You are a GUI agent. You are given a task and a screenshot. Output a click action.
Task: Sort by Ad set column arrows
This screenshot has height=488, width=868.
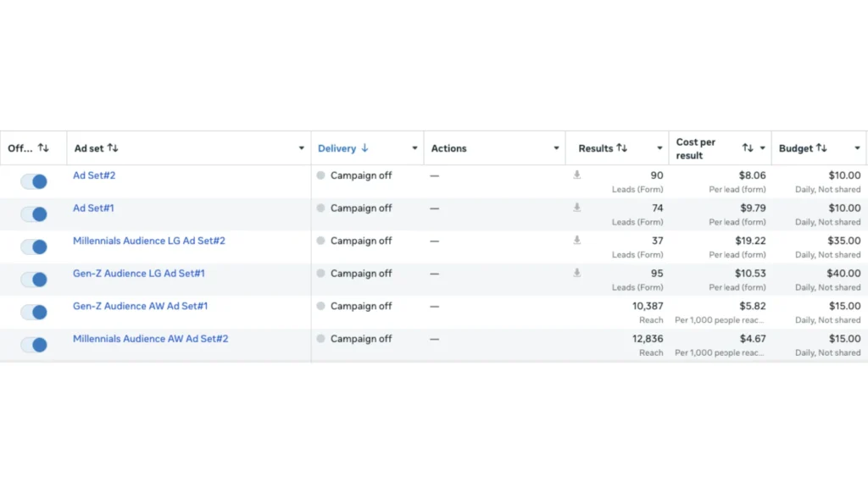pos(113,147)
